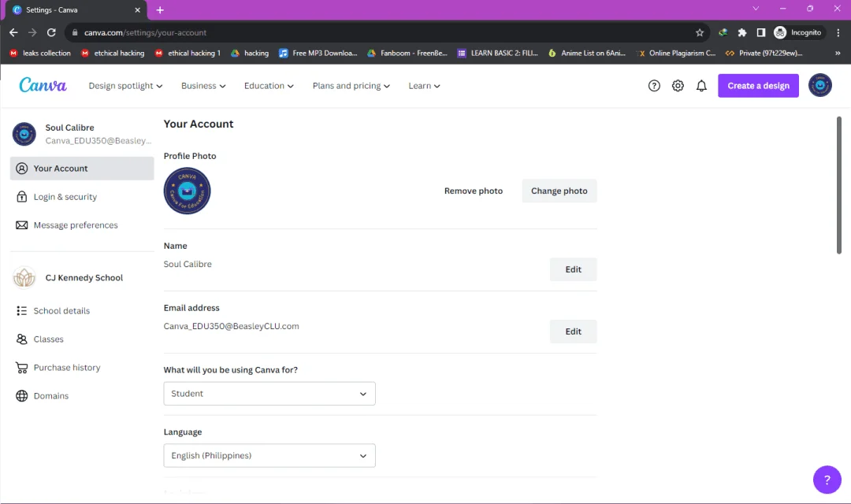
Task: Click Create a design button
Action: pyautogui.click(x=758, y=86)
